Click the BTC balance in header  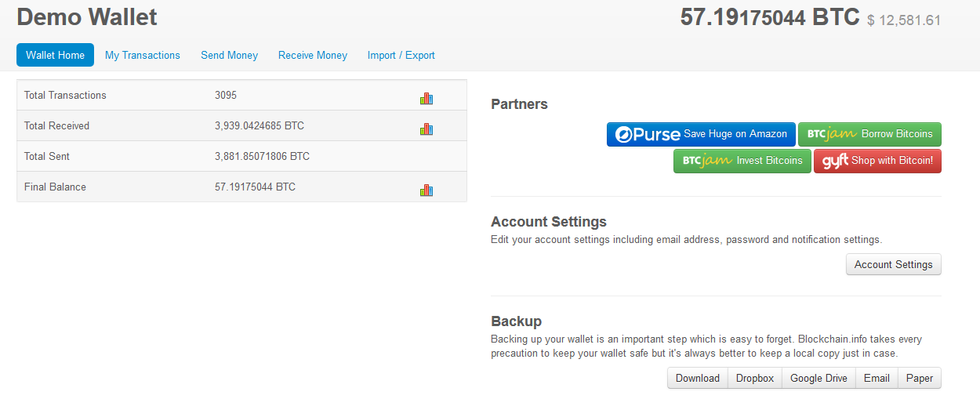[770, 17]
